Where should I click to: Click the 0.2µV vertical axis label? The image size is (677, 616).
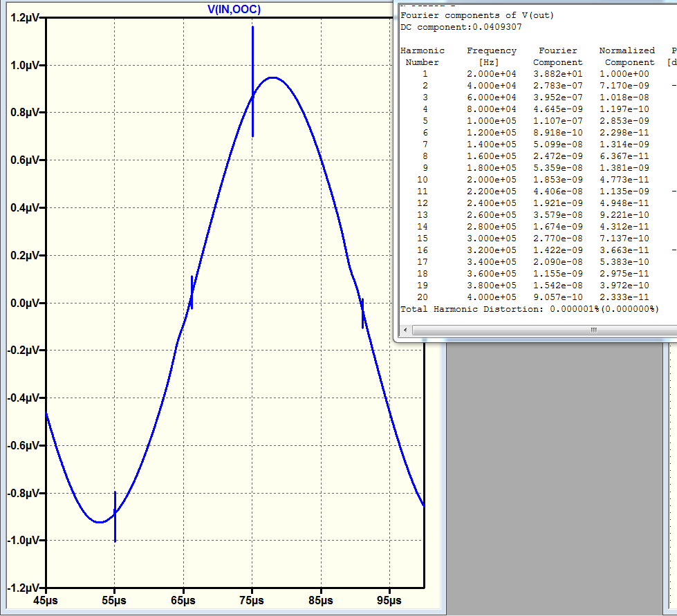coord(25,255)
